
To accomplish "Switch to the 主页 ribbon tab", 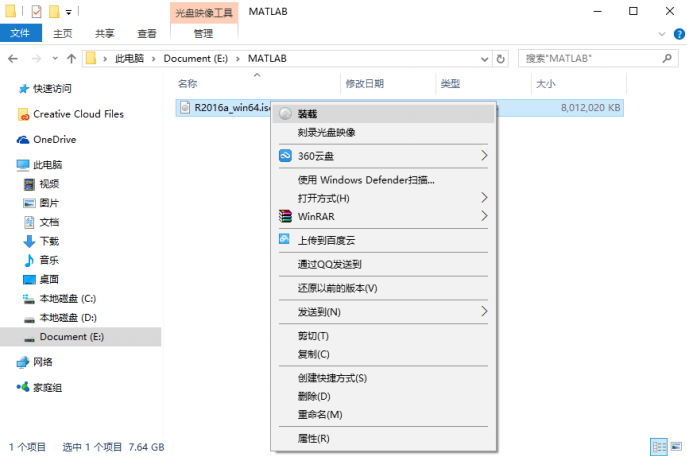I will [x=63, y=33].
